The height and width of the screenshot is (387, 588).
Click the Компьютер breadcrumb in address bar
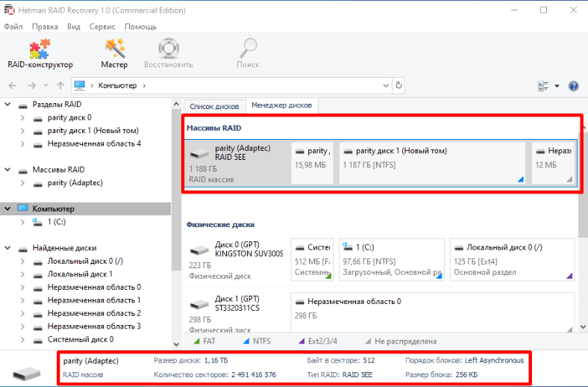tap(117, 86)
